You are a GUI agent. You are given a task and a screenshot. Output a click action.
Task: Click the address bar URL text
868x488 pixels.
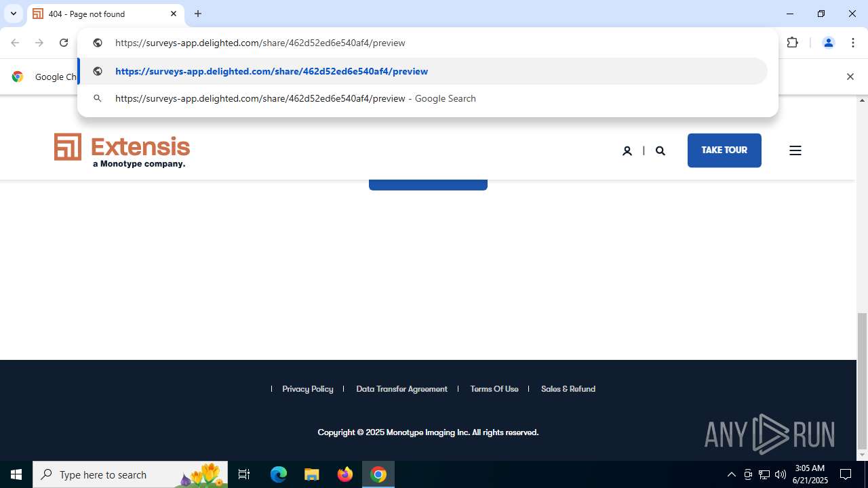[260, 43]
